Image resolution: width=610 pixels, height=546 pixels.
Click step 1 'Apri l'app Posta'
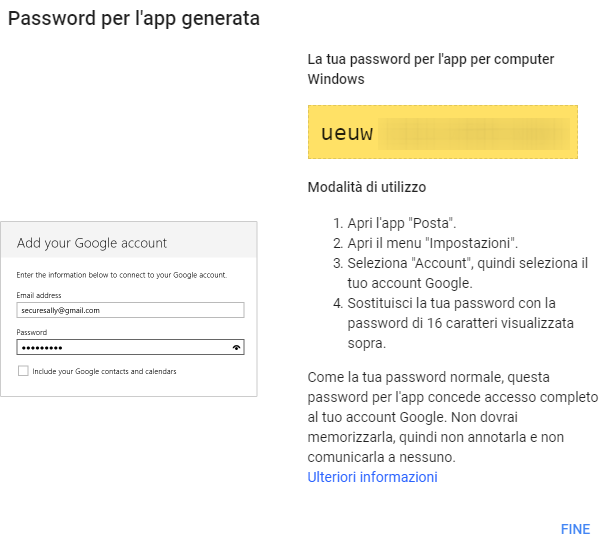(x=394, y=223)
